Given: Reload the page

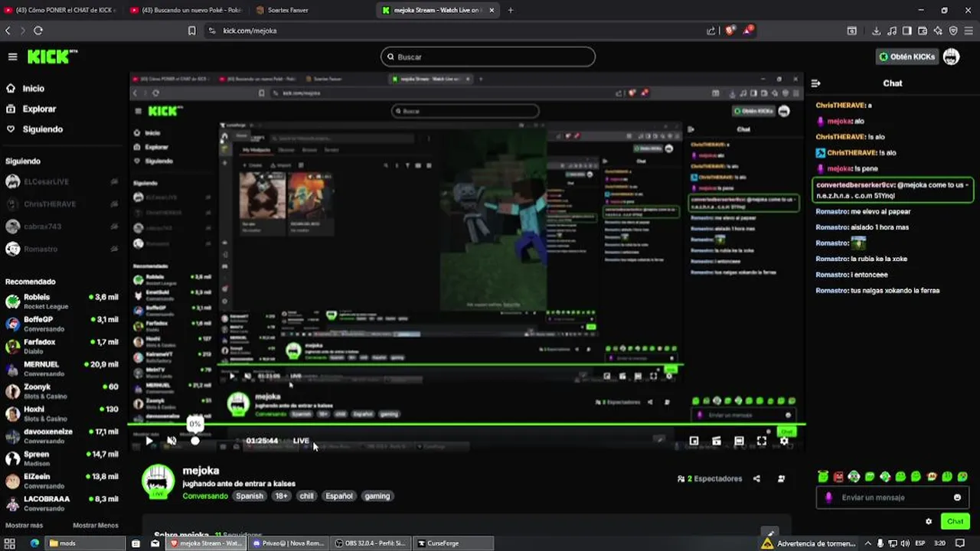Looking at the screenshot, I should (38, 31).
